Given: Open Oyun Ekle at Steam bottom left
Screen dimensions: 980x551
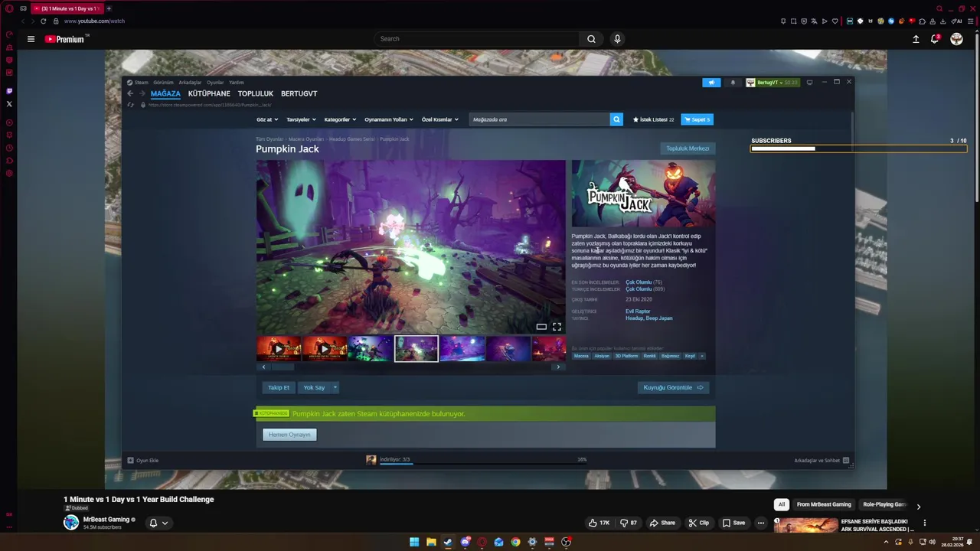Looking at the screenshot, I should pyautogui.click(x=143, y=461).
